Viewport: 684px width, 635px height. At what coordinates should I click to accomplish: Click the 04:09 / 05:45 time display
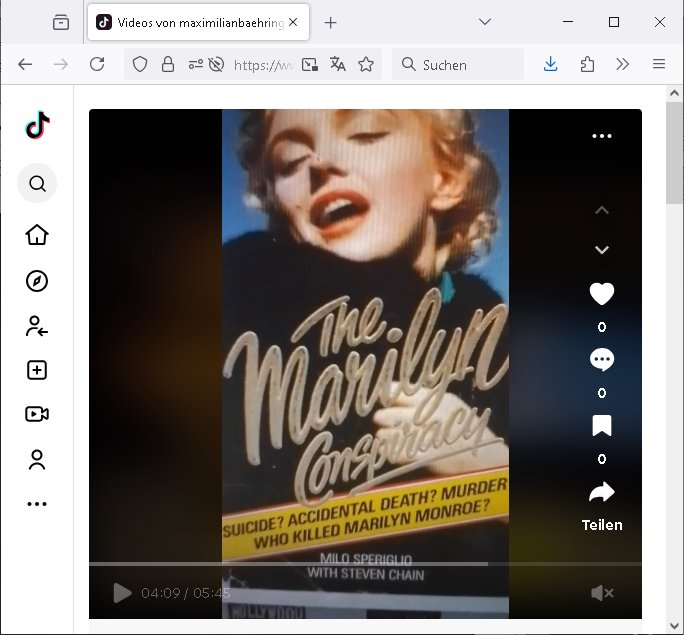pyautogui.click(x=186, y=593)
